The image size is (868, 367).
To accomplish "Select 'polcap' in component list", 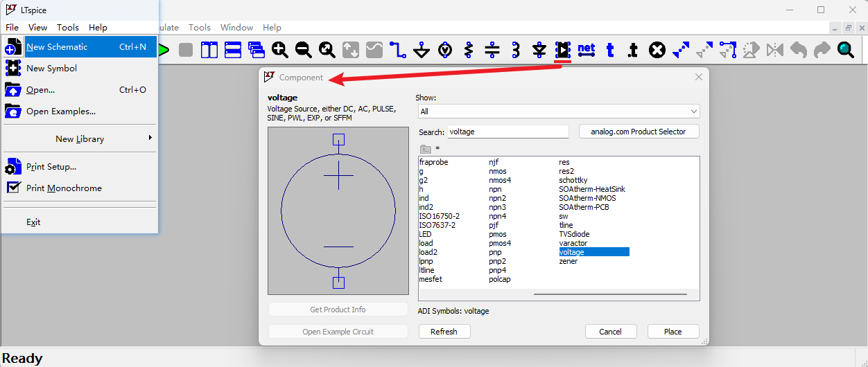I will click(x=500, y=279).
